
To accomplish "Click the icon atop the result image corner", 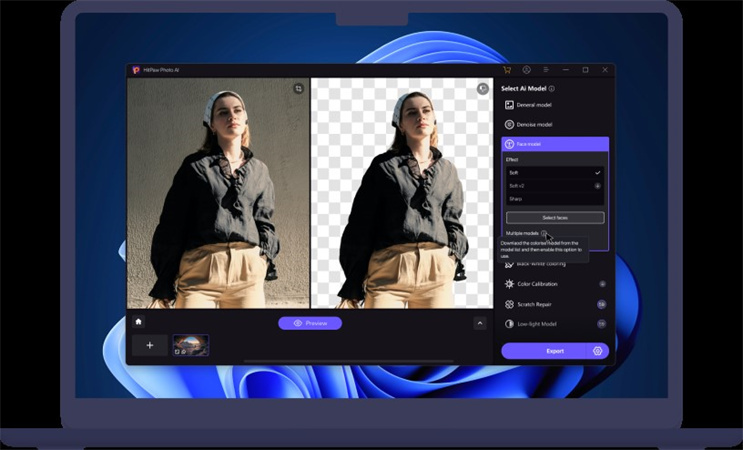I will (482, 88).
